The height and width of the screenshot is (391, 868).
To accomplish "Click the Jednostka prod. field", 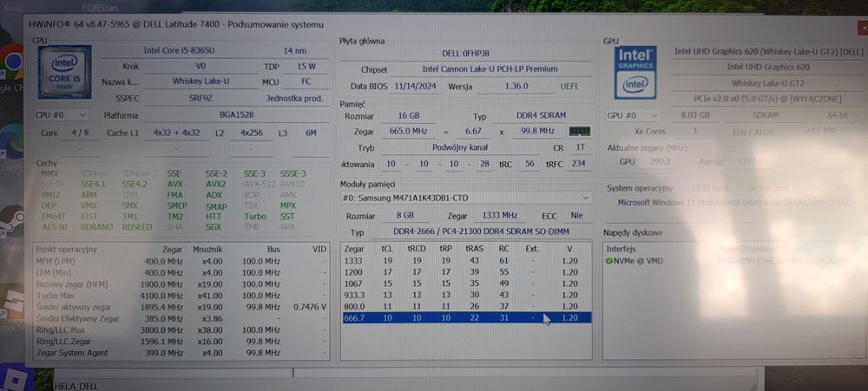I will pyautogui.click(x=294, y=98).
